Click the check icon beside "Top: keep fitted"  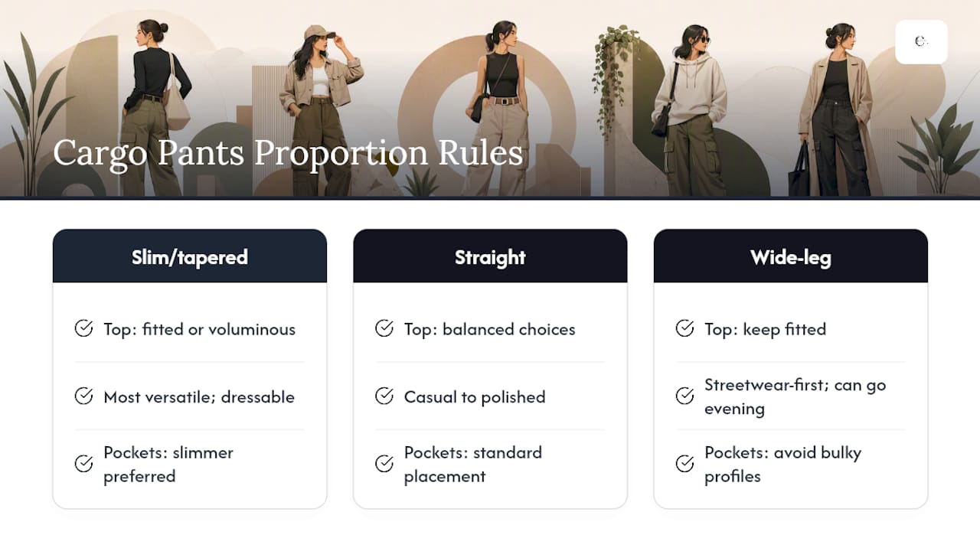point(685,328)
